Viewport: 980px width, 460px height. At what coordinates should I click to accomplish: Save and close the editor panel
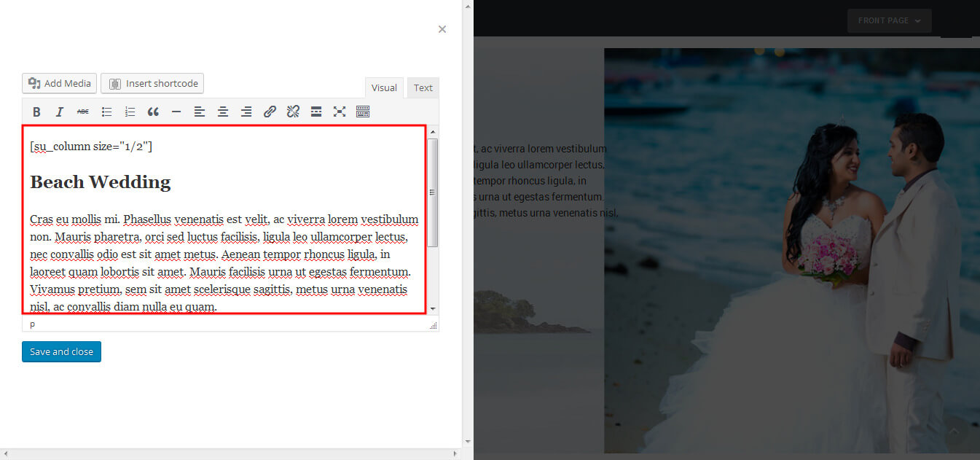click(x=61, y=351)
